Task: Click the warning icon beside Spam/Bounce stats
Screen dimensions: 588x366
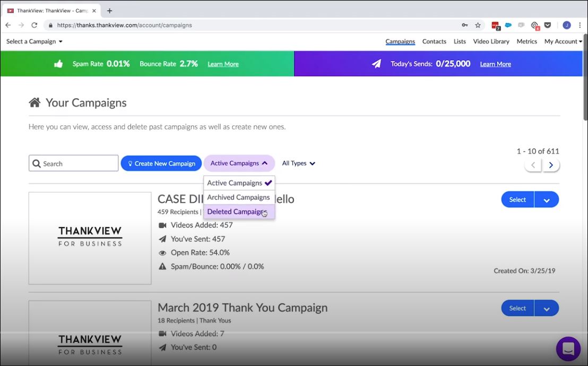Action: click(x=162, y=266)
